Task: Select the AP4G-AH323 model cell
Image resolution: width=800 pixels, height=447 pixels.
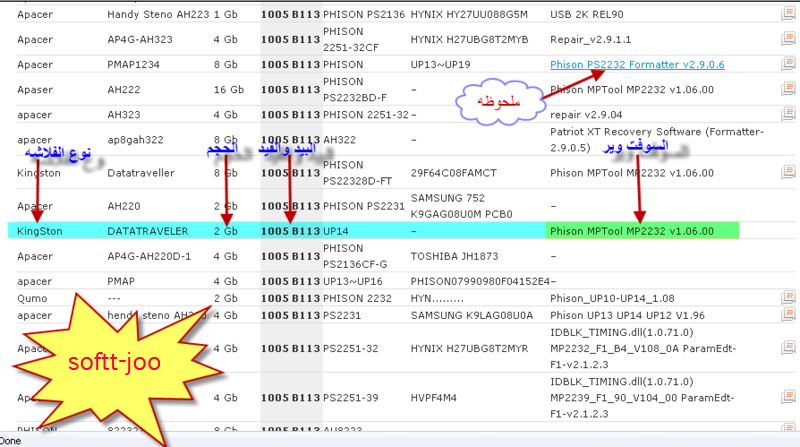Action: (140, 39)
